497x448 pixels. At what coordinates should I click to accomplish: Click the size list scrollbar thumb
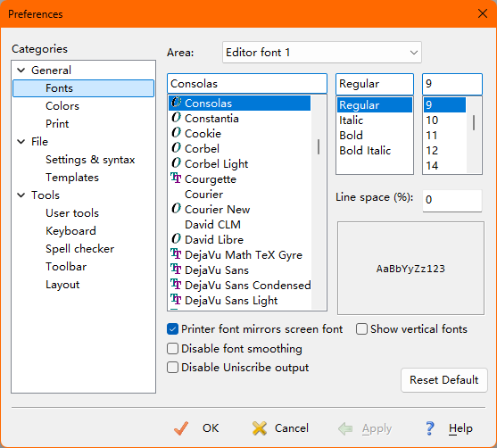tap(474, 122)
